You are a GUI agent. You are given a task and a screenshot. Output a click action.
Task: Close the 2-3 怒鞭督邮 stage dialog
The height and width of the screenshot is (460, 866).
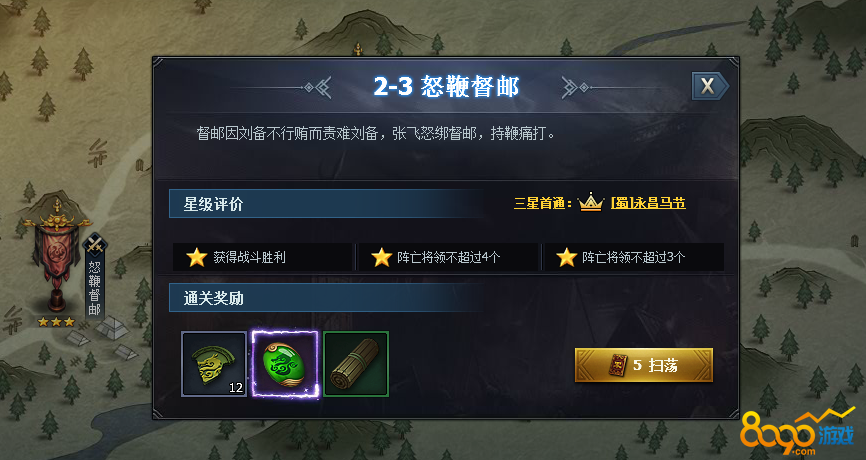tap(709, 86)
